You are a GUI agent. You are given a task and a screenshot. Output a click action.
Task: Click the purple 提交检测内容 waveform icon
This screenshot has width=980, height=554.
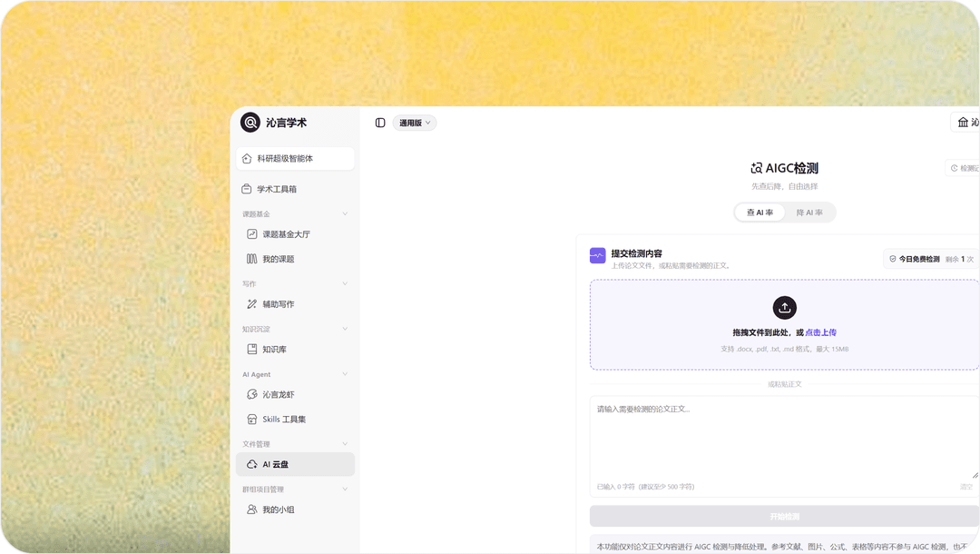[597, 256]
